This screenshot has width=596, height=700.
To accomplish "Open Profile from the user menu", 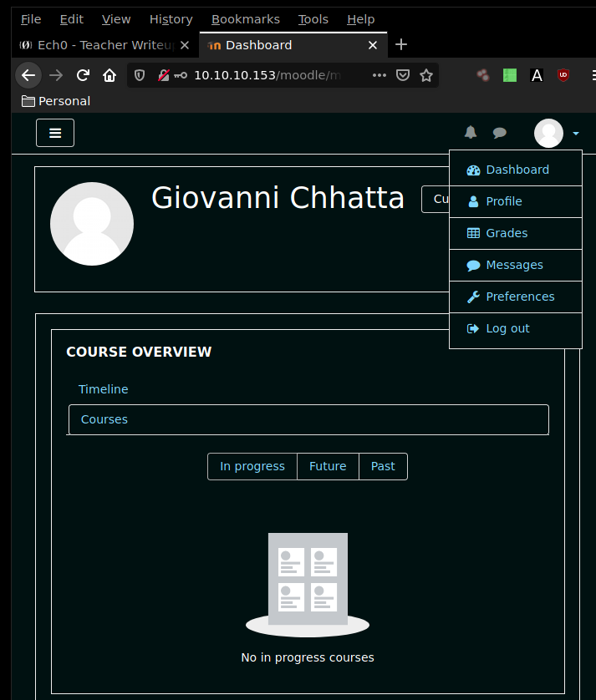I will tap(503, 201).
